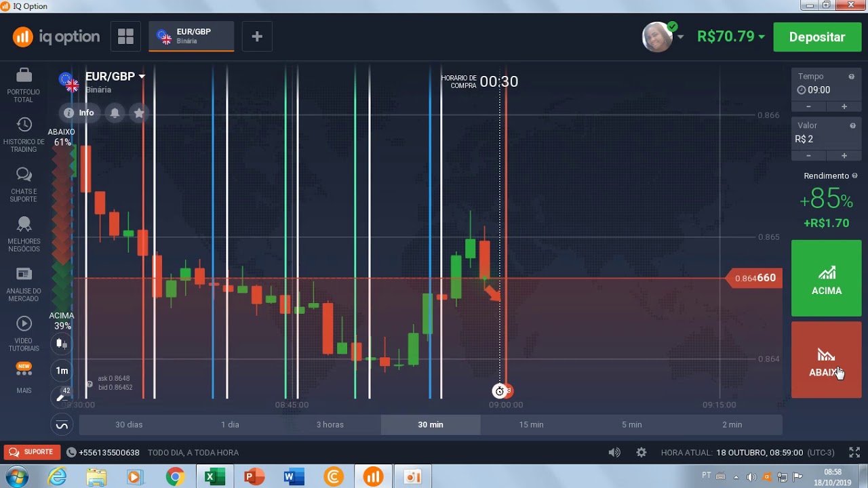
Task: Open Melhores Negócios leaderboard
Action: 24,235
